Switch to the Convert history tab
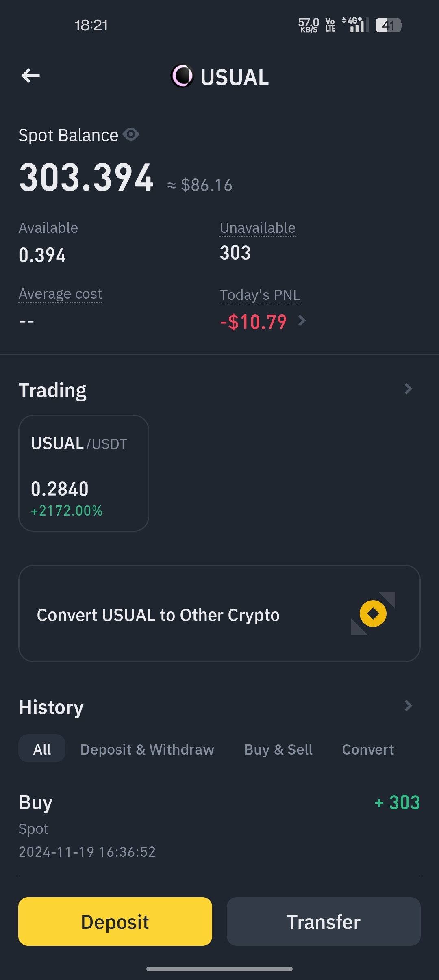 click(x=368, y=749)
